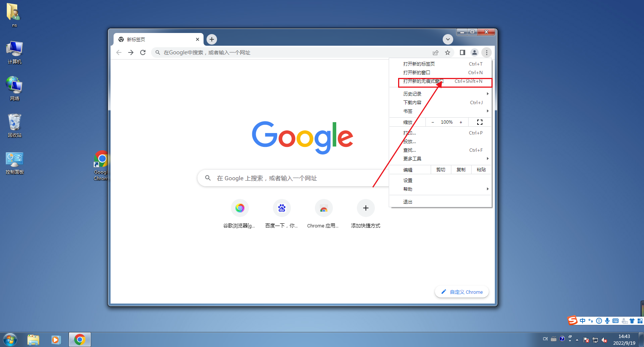Select 回收站 desktop icon
Screen dimensions: 644x347
(x=15, y=126)
